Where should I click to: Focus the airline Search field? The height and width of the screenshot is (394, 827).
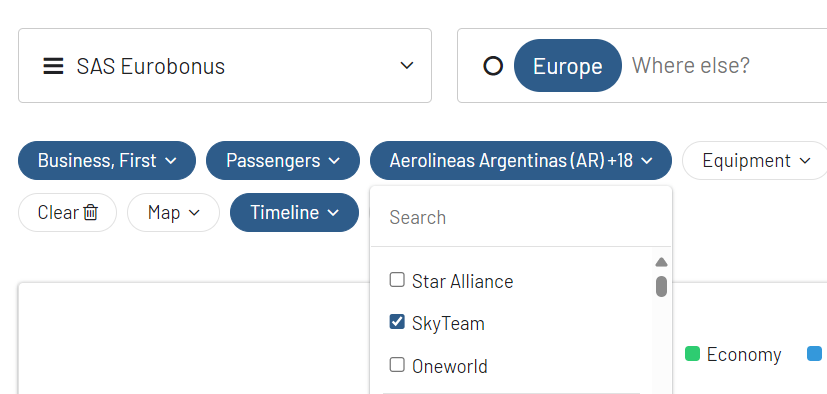click(x=521, y=217)
